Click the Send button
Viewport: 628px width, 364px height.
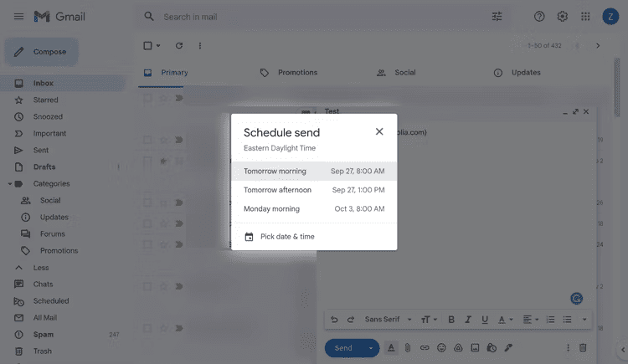pos(343,348)
